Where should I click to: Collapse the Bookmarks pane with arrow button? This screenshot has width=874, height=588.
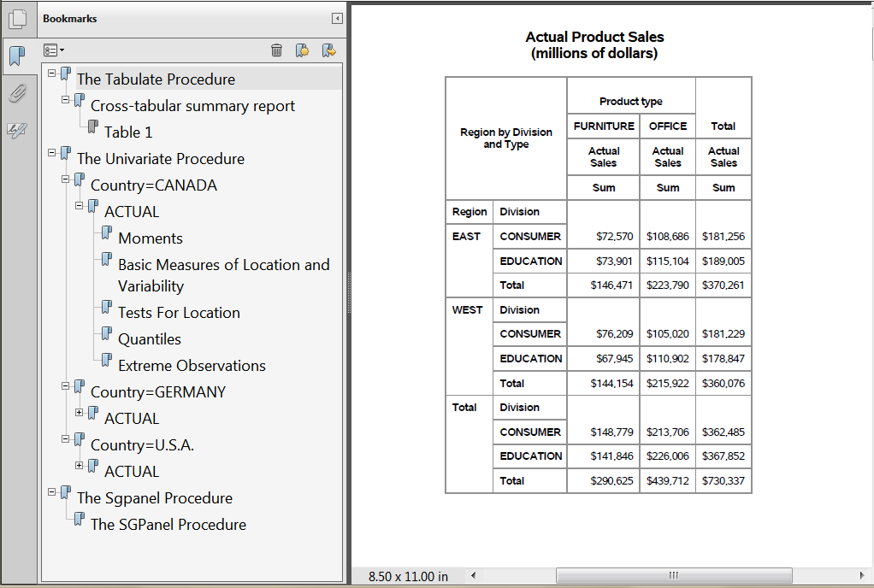click(337, 19)
